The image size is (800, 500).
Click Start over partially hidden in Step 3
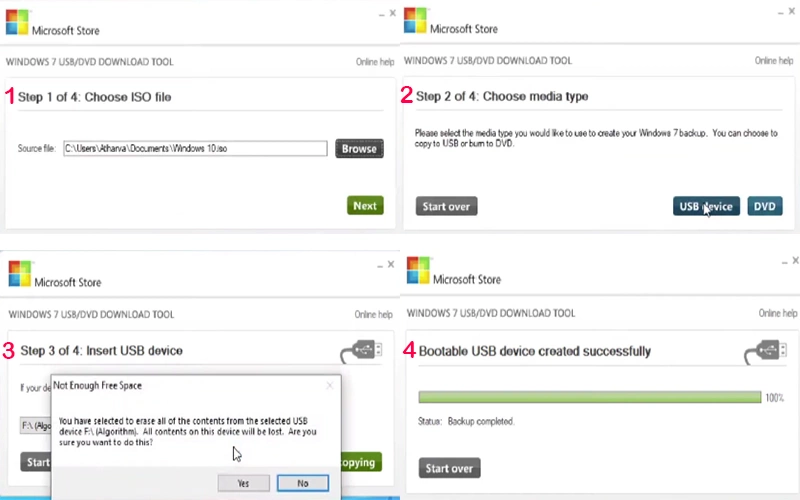point(36,462)
